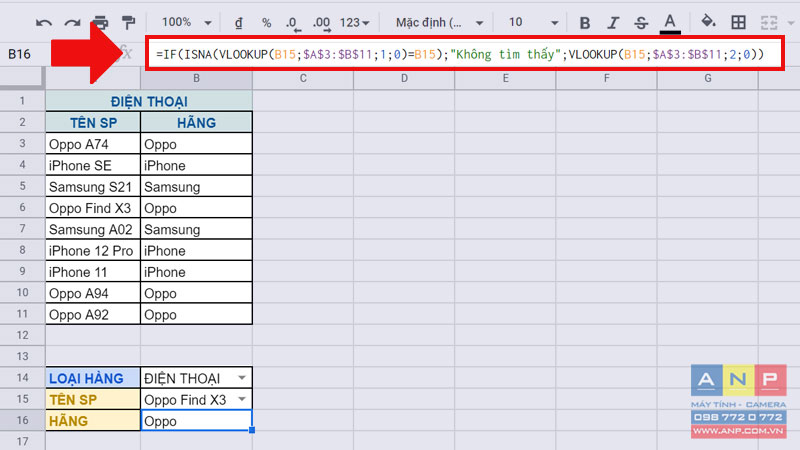The height and width of the screenshot is (450, 800).
Task: Select column C header
Action: (x=303, y=79)
